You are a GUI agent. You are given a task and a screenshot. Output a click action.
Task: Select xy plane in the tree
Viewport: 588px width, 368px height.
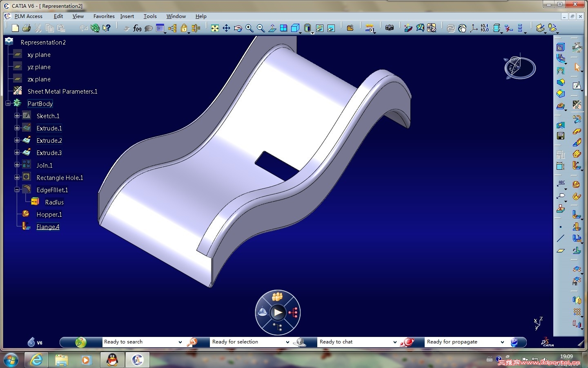[x=39, y=55]
